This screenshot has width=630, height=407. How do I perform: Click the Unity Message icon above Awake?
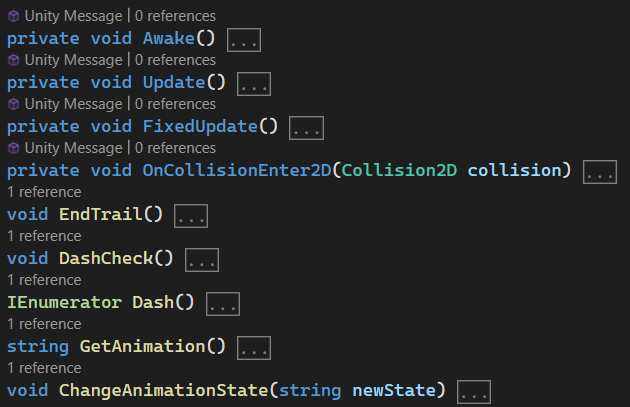pos(14,16)
